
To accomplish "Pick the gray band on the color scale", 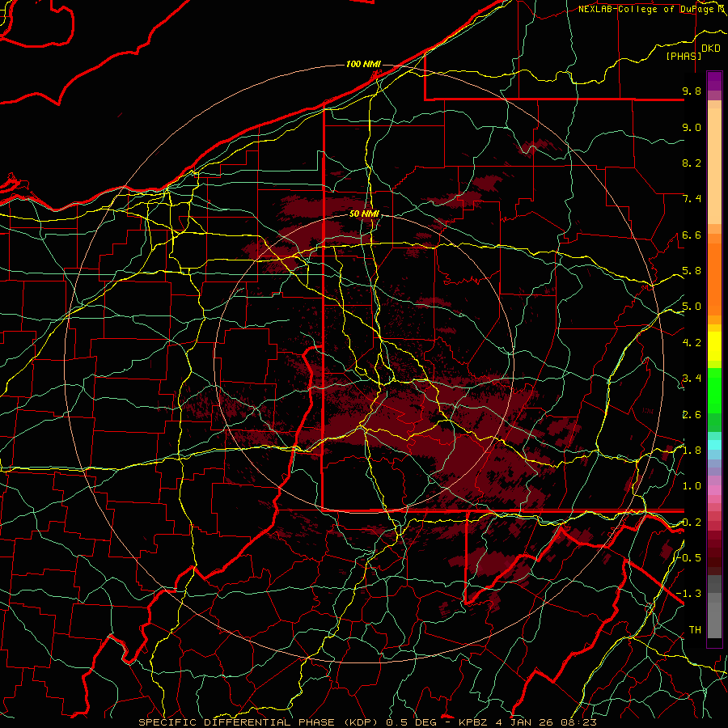I will [x=714, y=607].
